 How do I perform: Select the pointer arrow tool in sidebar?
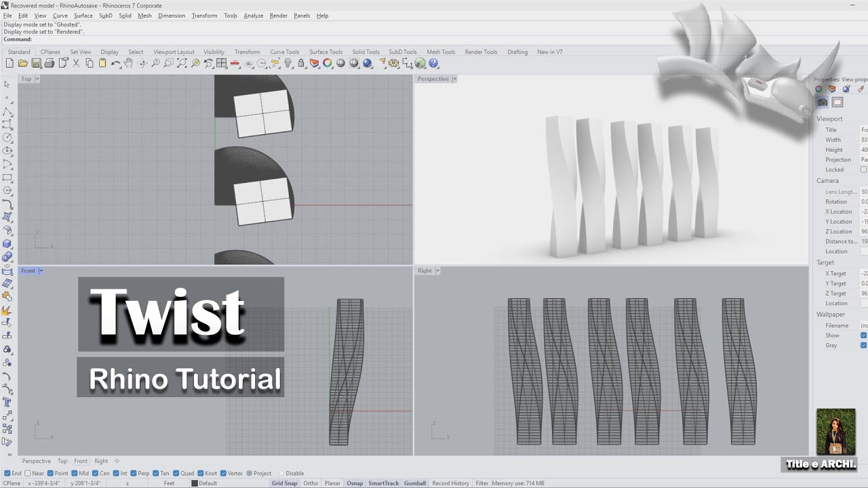click(7, 84)
